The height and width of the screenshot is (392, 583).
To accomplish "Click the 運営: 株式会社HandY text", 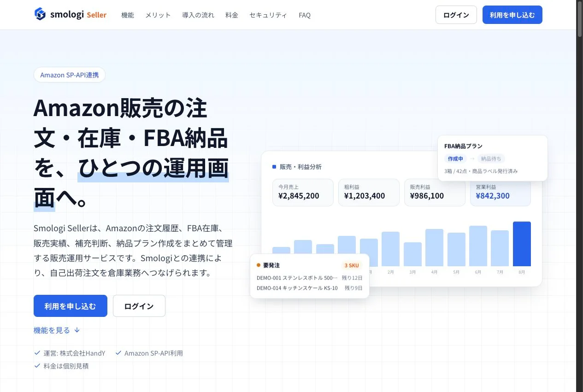I will point(74,353).
